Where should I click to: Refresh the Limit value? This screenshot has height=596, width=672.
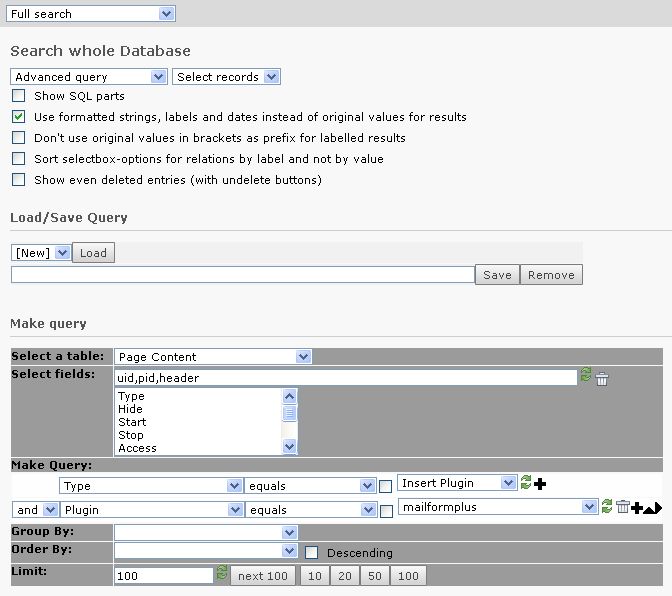point(222,572)
